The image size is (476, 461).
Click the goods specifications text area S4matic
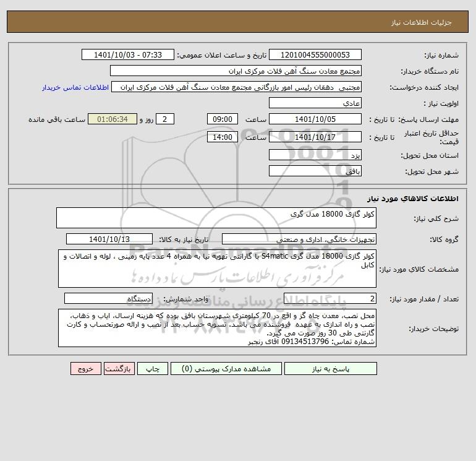click(x=217, y=269)
